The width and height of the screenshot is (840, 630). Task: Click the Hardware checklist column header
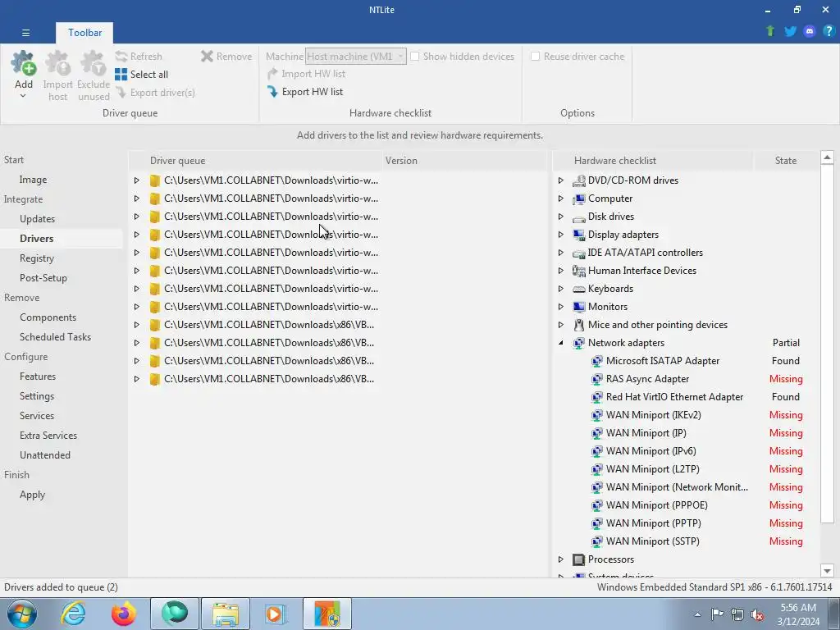pyautogui.click(x=654, y=161)
